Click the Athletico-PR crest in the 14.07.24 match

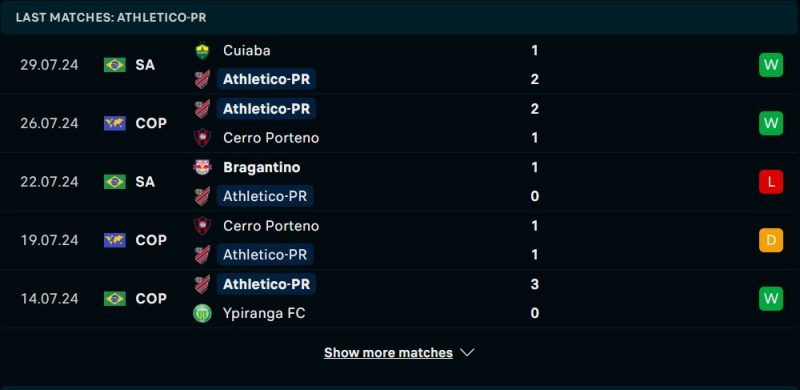coord(203,284)
